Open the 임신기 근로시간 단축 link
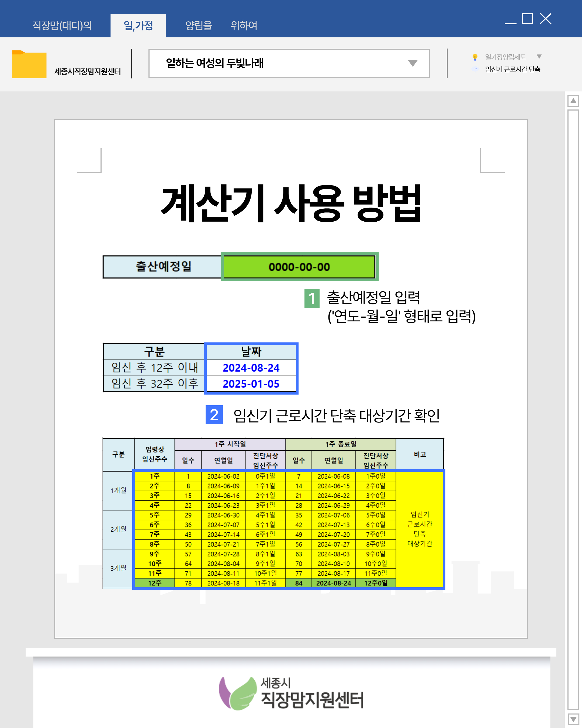Viewport: 582px width, 728px height. [x=512, y=69]
